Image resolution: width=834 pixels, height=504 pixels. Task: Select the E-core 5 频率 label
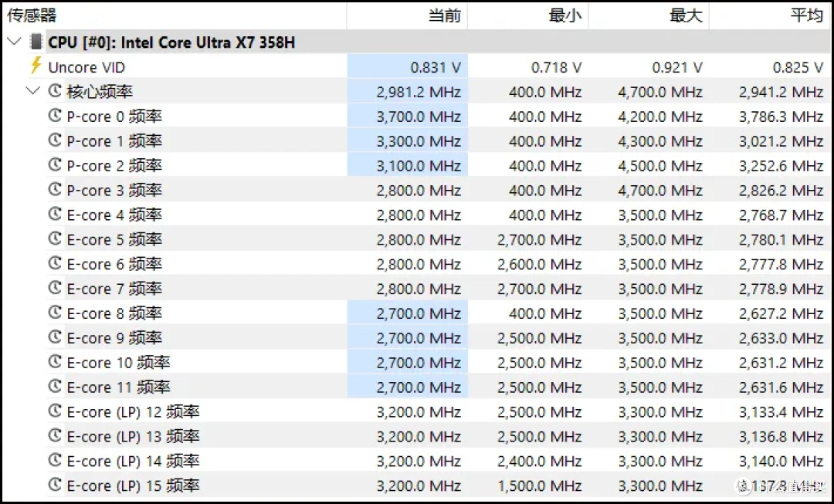coord(114,240)
